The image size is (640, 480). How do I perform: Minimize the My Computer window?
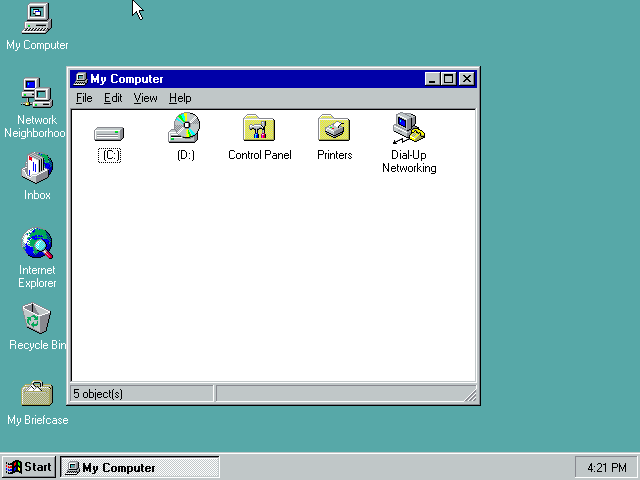[x=432, y=79]
